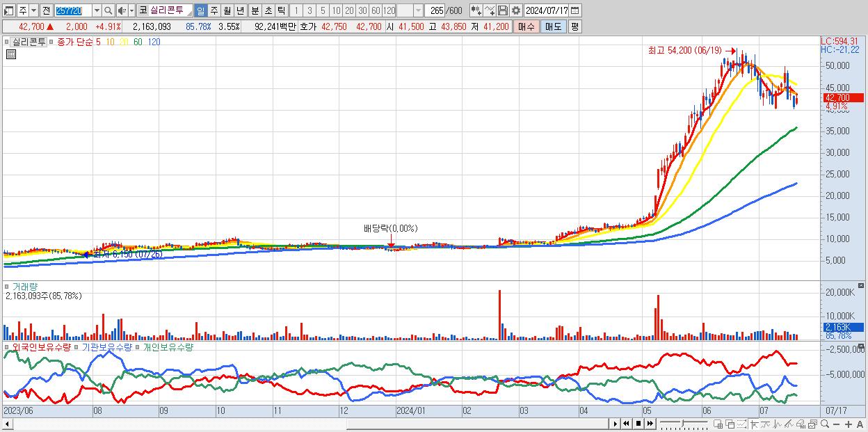Open the calendar date picker icon
Viewport: 868px width, 432px height.
point(574,10)
